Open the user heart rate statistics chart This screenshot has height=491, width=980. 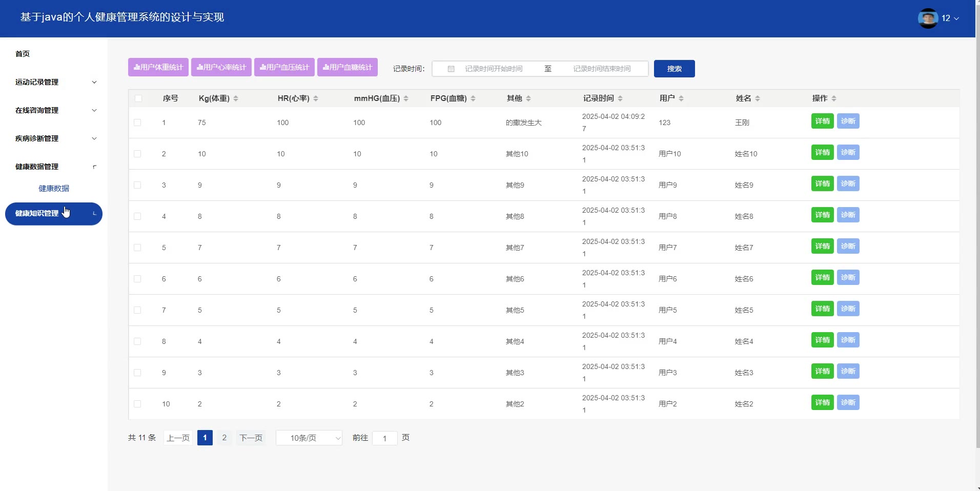click(221, 67)
